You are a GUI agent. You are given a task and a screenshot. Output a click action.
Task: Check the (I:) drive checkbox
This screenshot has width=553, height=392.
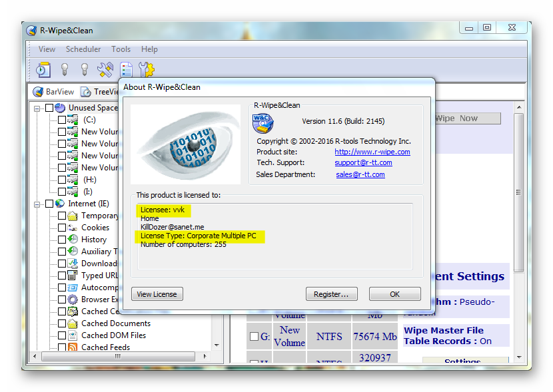tap(62, 192)
